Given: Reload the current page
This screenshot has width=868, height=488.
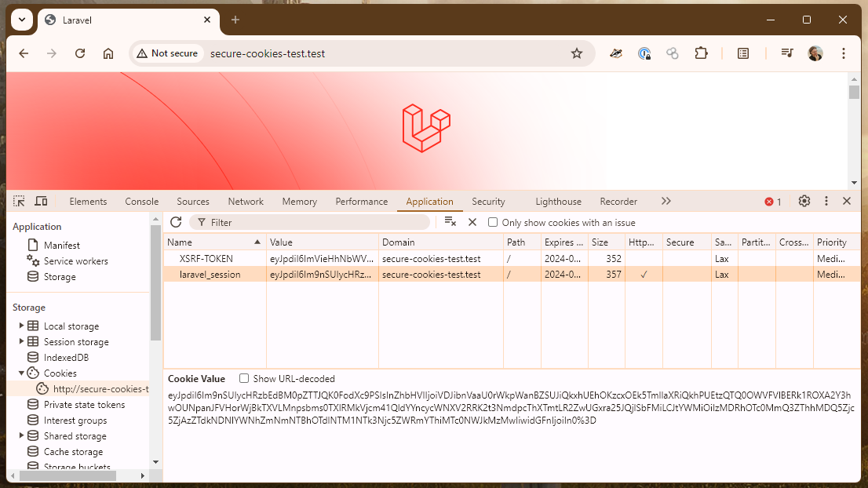Looking at the screenshot, I should pos(80,53).
